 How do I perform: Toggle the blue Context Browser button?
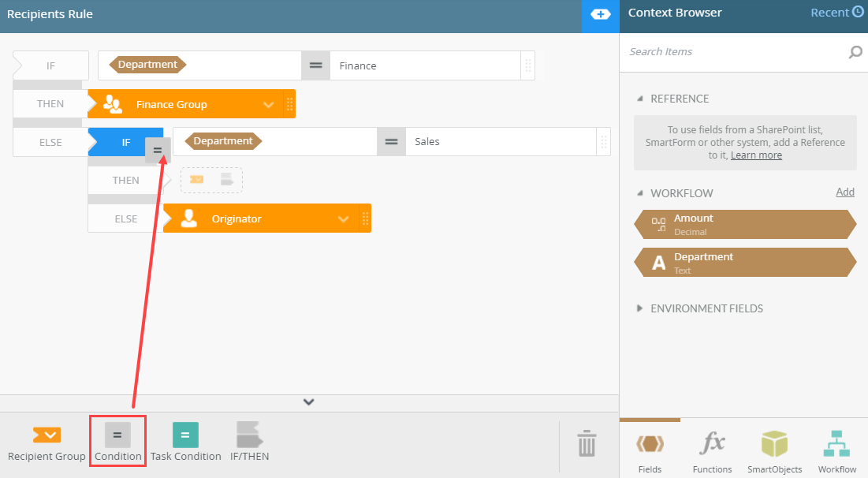click(601, 15)
